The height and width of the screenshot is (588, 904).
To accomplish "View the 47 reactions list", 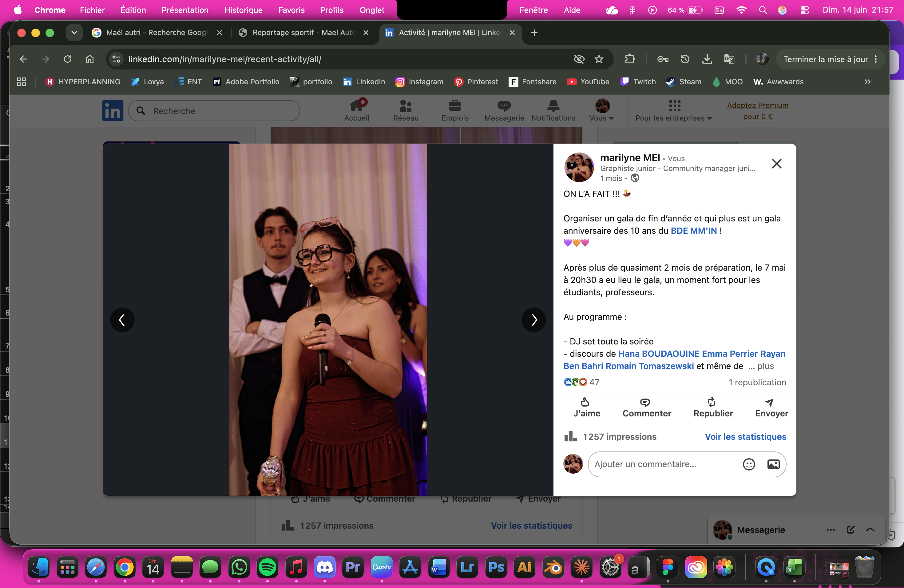I will pyautogui.click(x=581, y=382).
